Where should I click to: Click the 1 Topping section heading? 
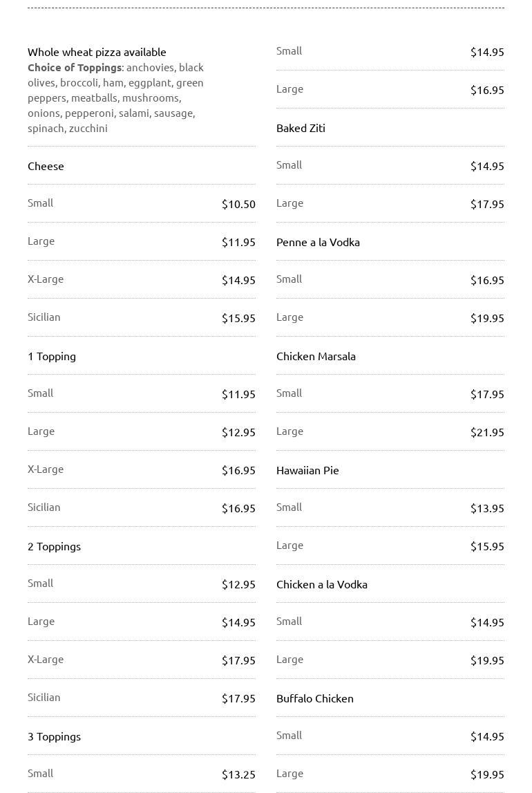[x=52, y=356]
